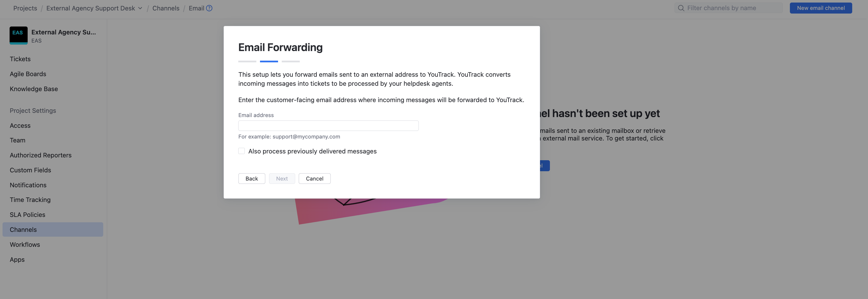Select Access under Project Settings
This screenshot has height=299, width=868.
[20, 126]
